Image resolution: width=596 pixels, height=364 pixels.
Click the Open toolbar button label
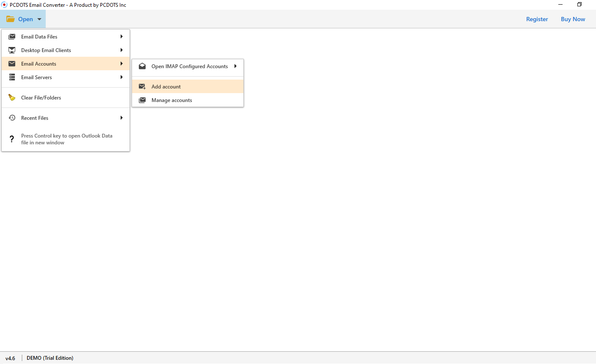click(x=25, y=19)
